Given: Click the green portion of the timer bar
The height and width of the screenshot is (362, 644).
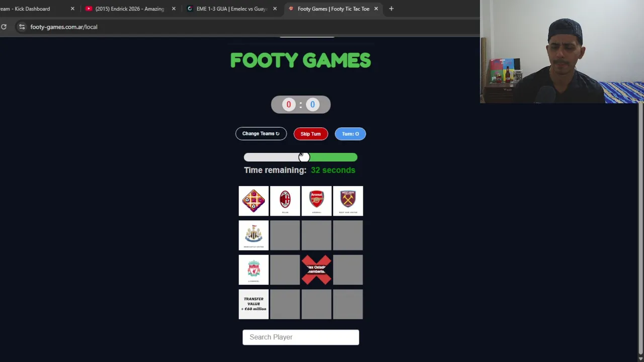Looking at the screenshot, I should [333, 157].
